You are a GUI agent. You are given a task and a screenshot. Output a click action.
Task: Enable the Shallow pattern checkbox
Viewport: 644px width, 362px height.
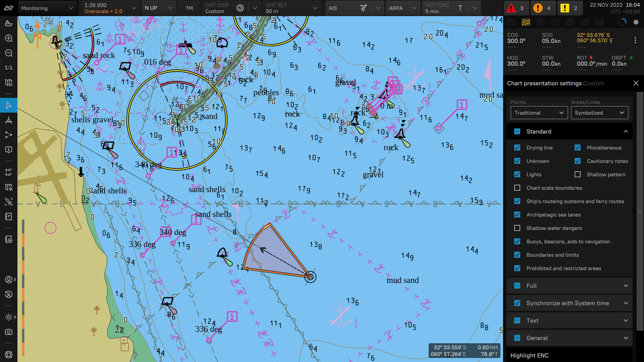tap(578, 174)
